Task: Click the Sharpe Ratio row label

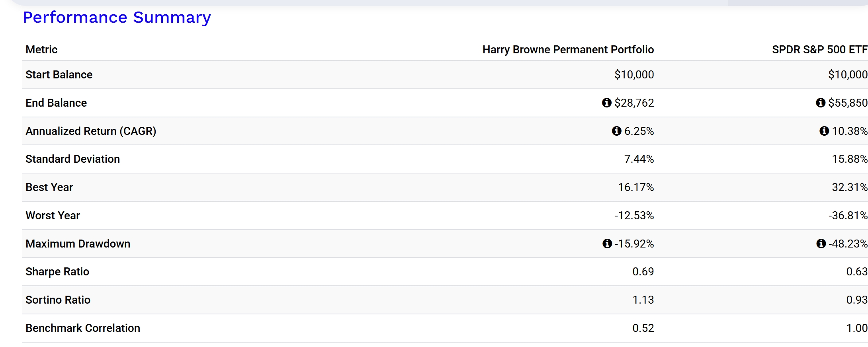Action: pyautogui.click(x=57, y=272)
